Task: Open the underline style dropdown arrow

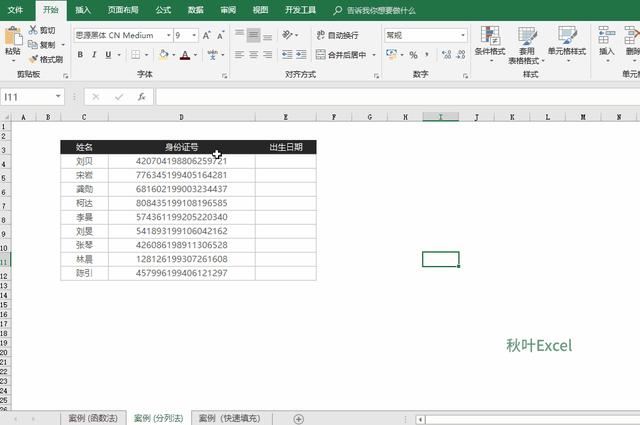Action: pyautogui.click(x=119, y=54)
